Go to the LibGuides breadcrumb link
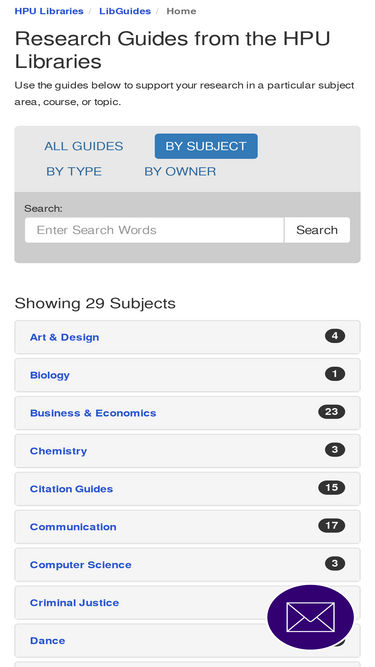Image resolution: width=375 pixels, height=667 pixels. 125,11
